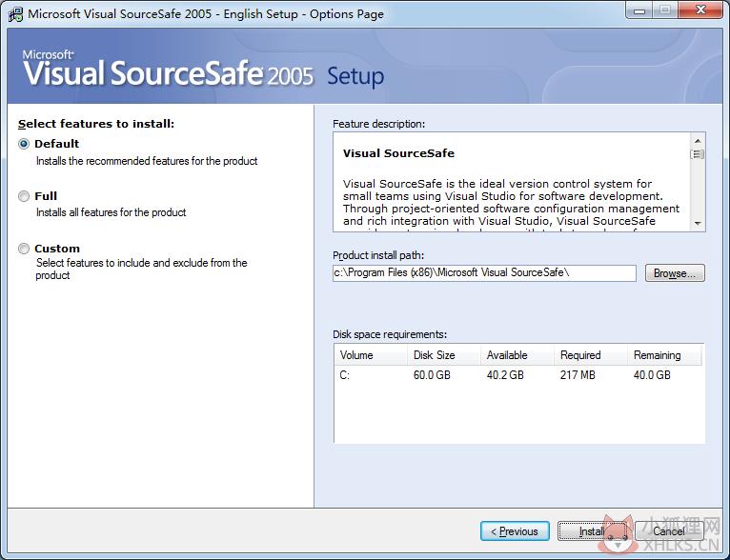Click the Visual SourceSafe description heading
730x560 pixels.
pyautogui.click(x=398, y=153)
